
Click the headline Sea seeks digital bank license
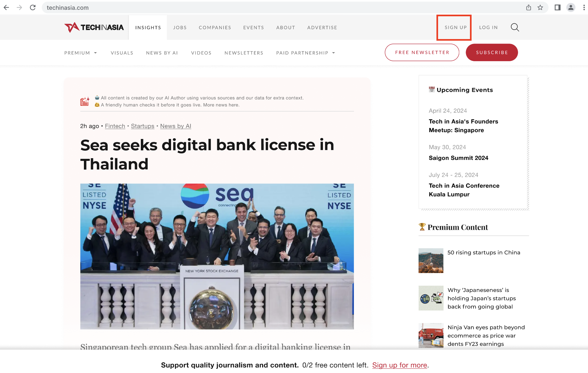pos(207,154)
